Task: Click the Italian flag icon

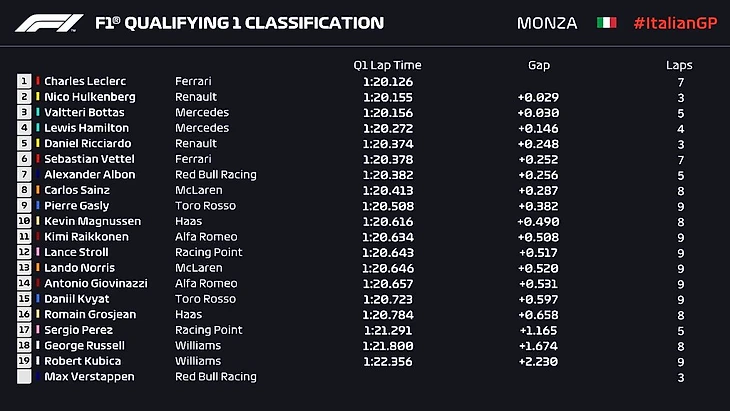Action: point(606,22)
